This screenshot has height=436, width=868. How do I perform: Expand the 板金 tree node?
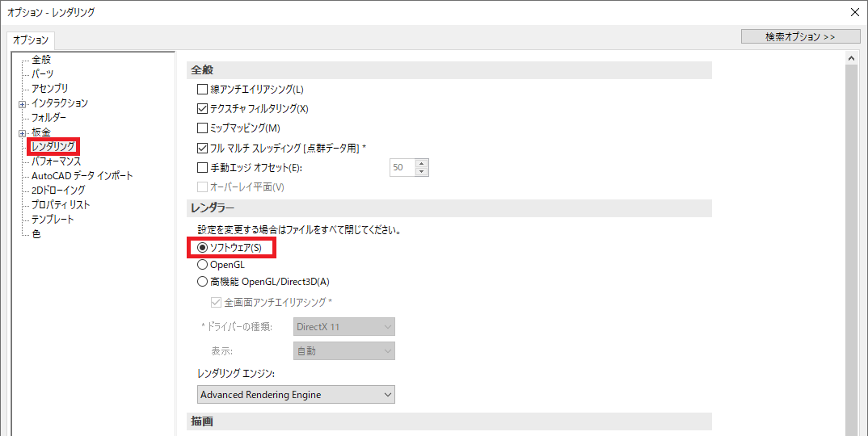(x=23, y=132)
